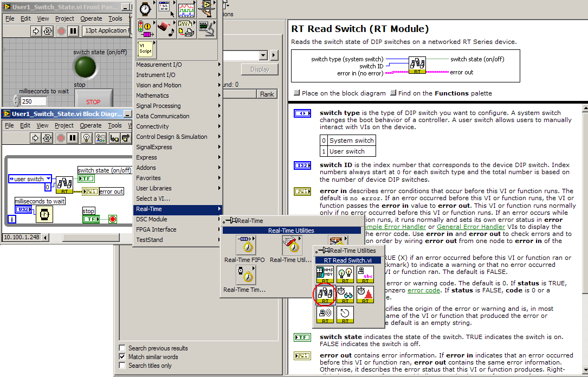Expand the Mathematics submenu
Viewport: 588px width, 377px height.
point(178,95)
